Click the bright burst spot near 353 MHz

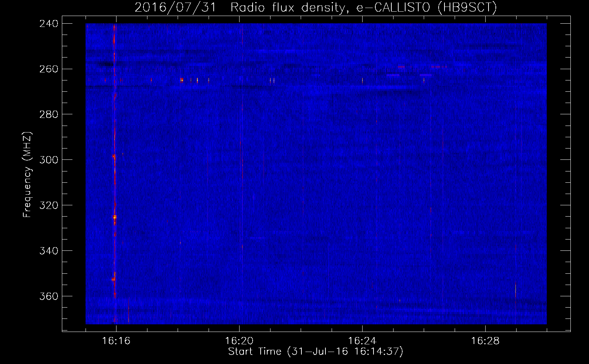pyautogui.click(x=114, y=279)
